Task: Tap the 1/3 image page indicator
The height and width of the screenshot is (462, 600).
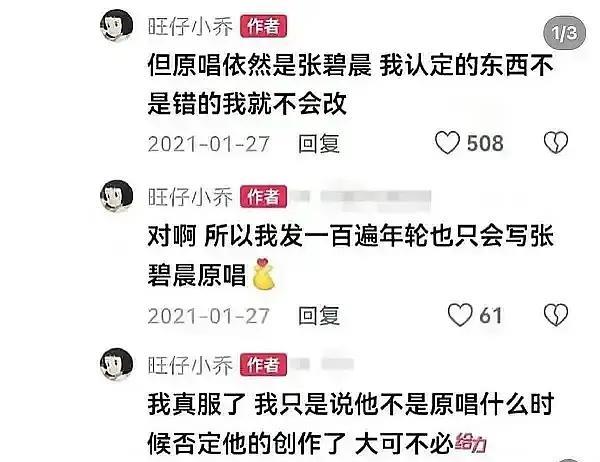Action: pos(565,33)
